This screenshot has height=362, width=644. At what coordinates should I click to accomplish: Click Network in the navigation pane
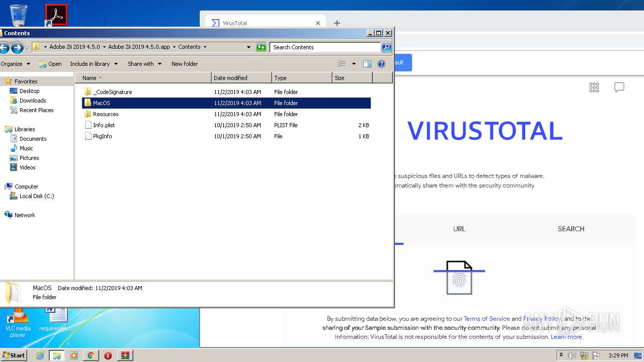point(25,215)
